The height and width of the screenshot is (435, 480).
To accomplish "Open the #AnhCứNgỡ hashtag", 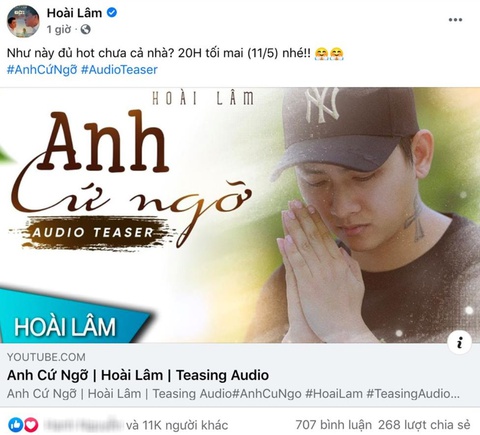I will click(x=42, y=70).
